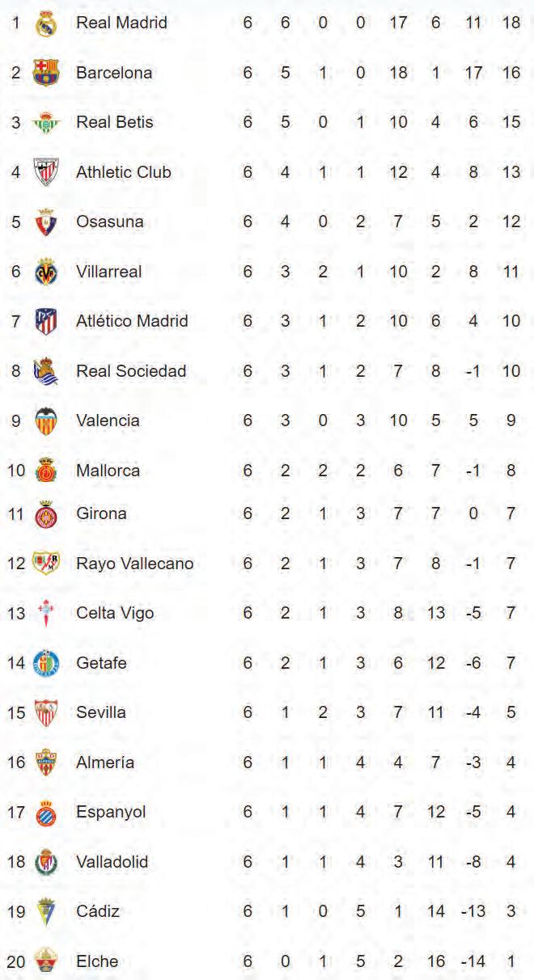Select the Sevilla team name
Viewport: 534px width, 980px height.
(x=101, y=712)
